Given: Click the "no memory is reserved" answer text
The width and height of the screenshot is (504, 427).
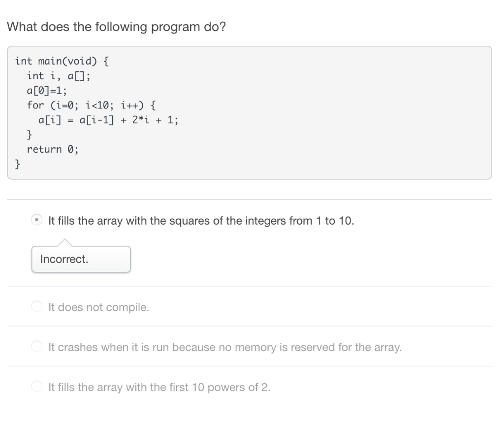Looking at the screenshot, I should pos(225,348).
